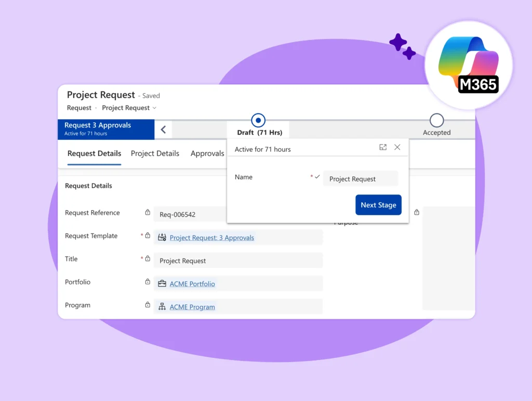
Task: Click the Saved status text
Action: click(151, 96)
